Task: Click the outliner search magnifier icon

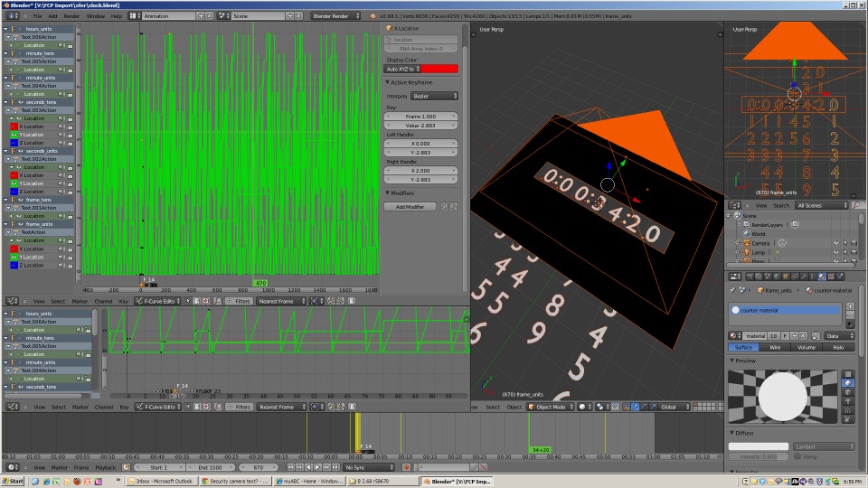Action: (x=856, y=205)
